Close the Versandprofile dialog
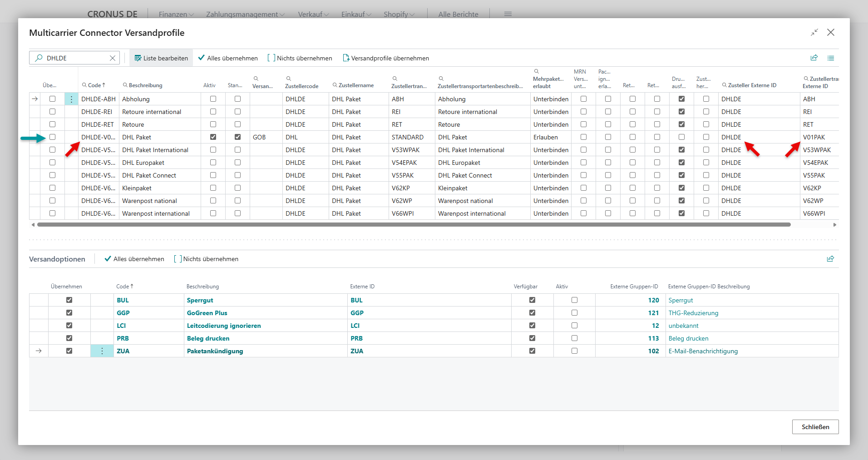The width and height of the screenshot is (868, 460). (x=831, y=32)
